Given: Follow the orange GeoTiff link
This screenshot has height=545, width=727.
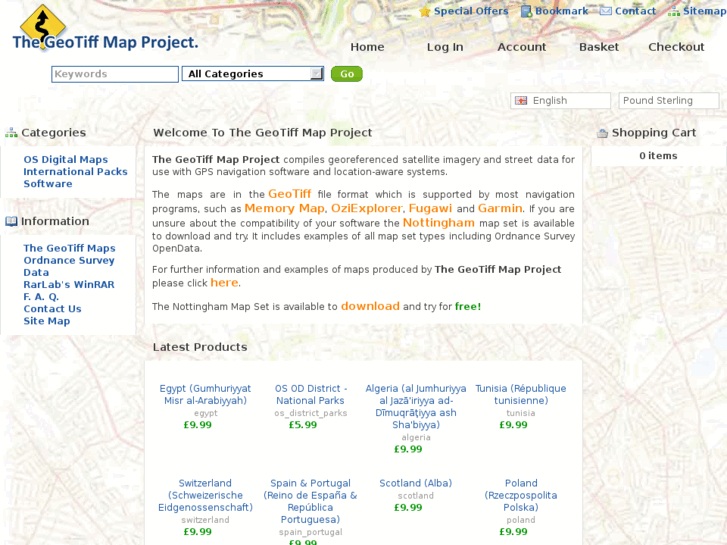Looking at the screenshot, I should click(x=290, y=194).
